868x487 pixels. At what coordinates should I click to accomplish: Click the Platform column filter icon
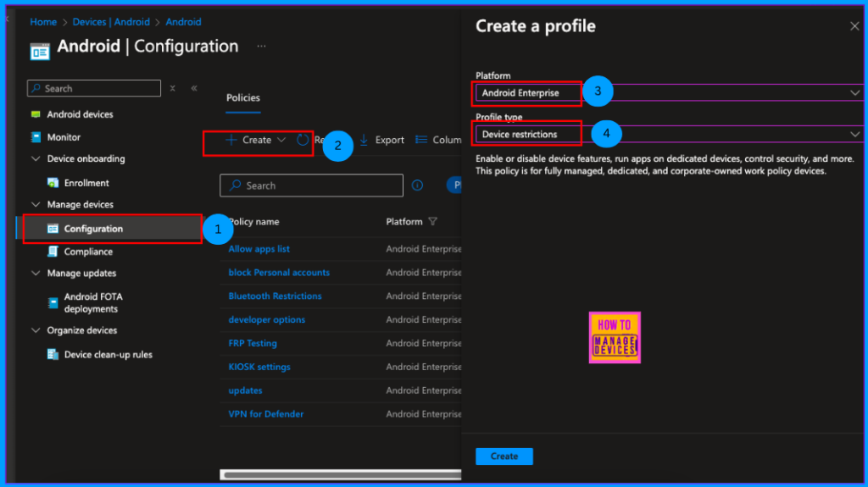click(433, 221)
